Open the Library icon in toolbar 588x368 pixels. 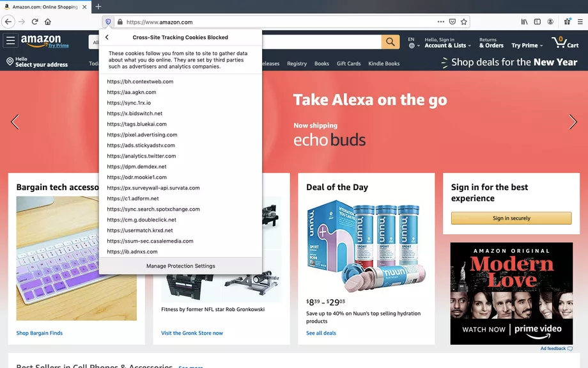coord(524,22)
